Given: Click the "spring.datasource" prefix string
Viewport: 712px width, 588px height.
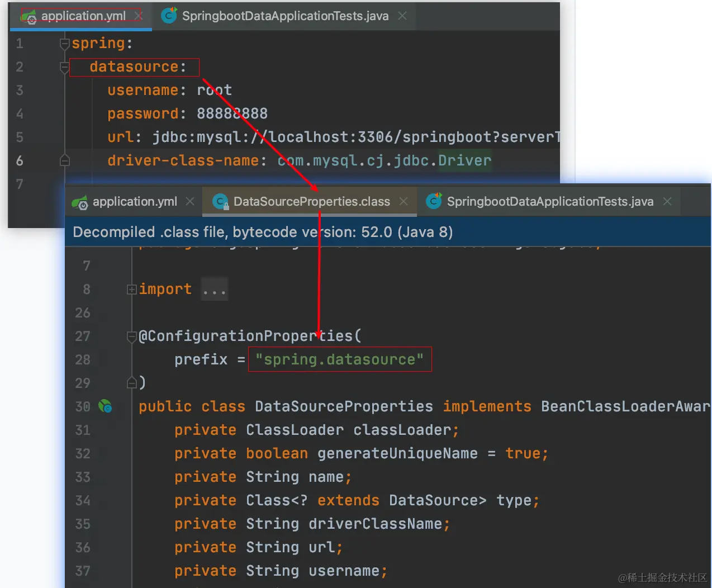Looking at the screenshot, I should tap(339, 359).
